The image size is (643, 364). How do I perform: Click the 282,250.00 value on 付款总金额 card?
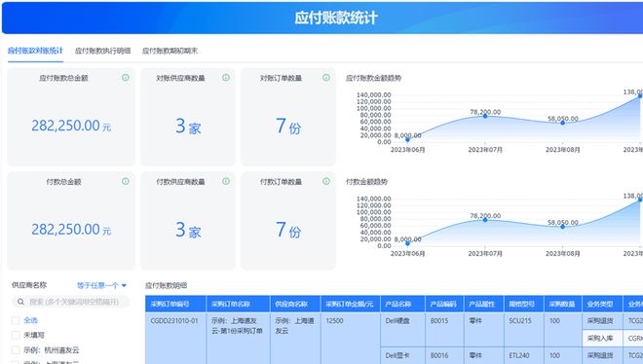tap(71, 230)
